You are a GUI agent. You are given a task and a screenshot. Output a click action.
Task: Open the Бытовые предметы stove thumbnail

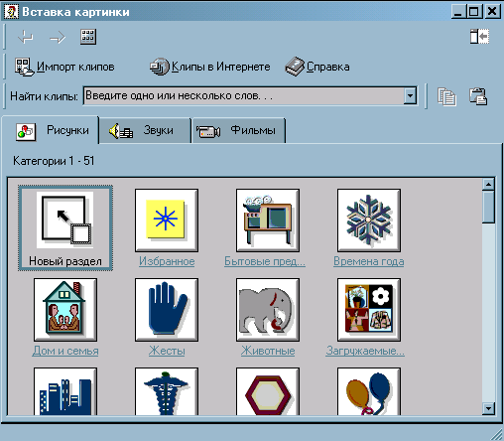(268, 220)
